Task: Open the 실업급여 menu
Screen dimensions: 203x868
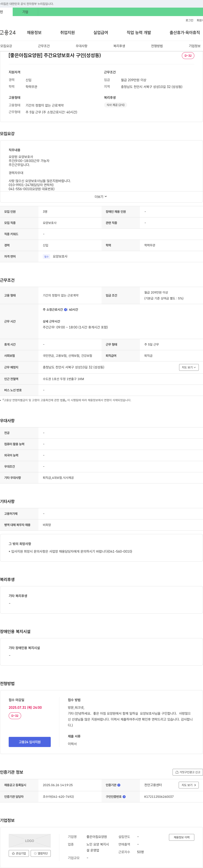Action: pos(101,32)
